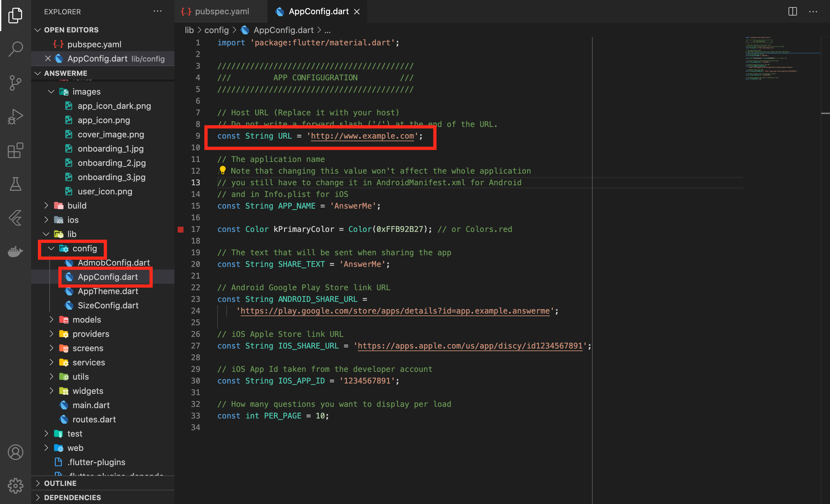Open app_icon.png file

[103, 120]
